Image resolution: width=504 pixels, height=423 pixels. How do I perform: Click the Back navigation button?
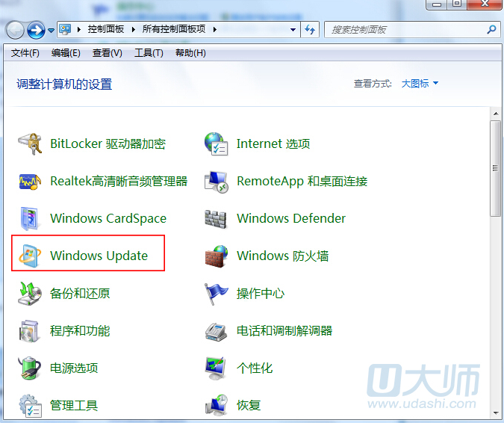pyautogui.click(x=14, y=30)
